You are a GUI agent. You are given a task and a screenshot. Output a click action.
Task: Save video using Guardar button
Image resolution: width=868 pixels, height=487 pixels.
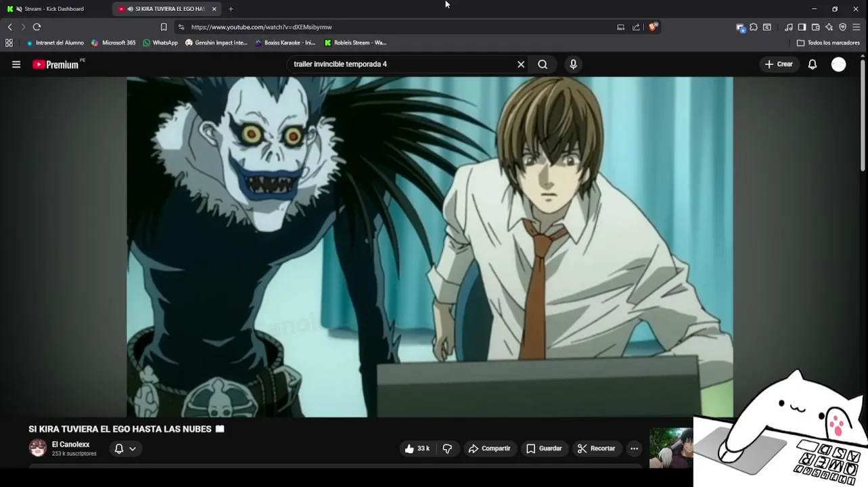544,448
